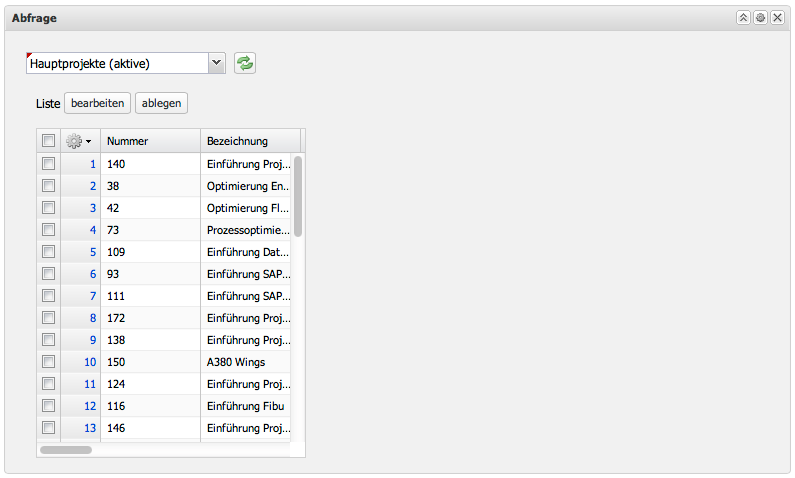Expand the Hauptprojekte (aktive) dropdown
The width and height of the screenshot is (795, 478).
click(x=216, y=63)
